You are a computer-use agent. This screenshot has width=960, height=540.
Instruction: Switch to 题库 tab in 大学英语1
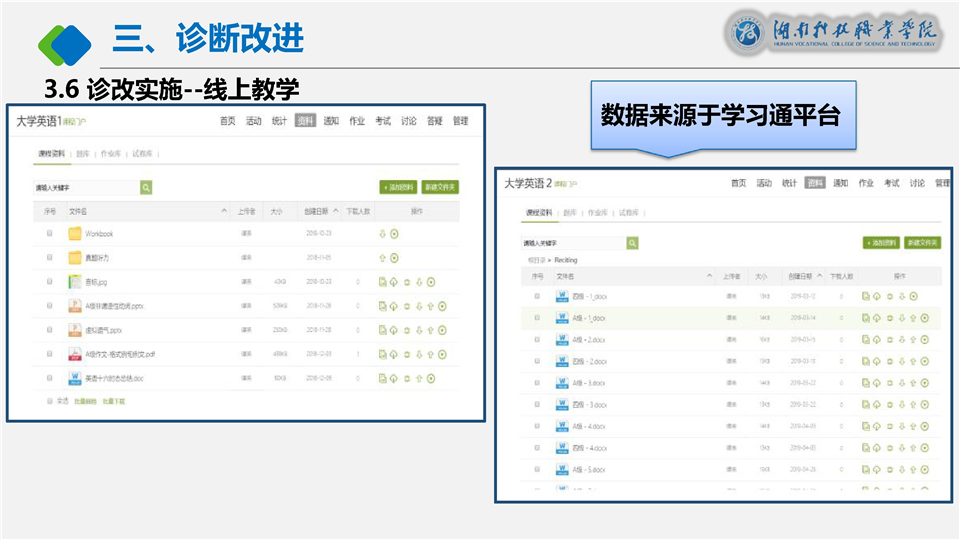pos(82,154)
